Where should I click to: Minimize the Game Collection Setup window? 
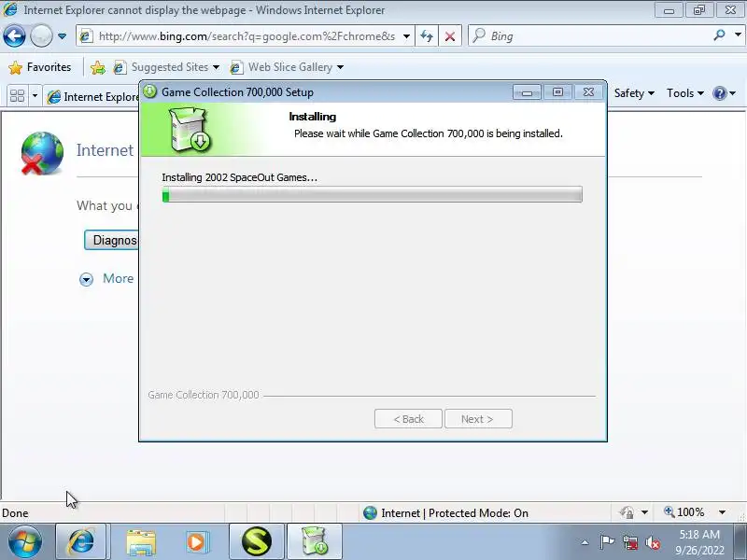(x=527, y=92)
